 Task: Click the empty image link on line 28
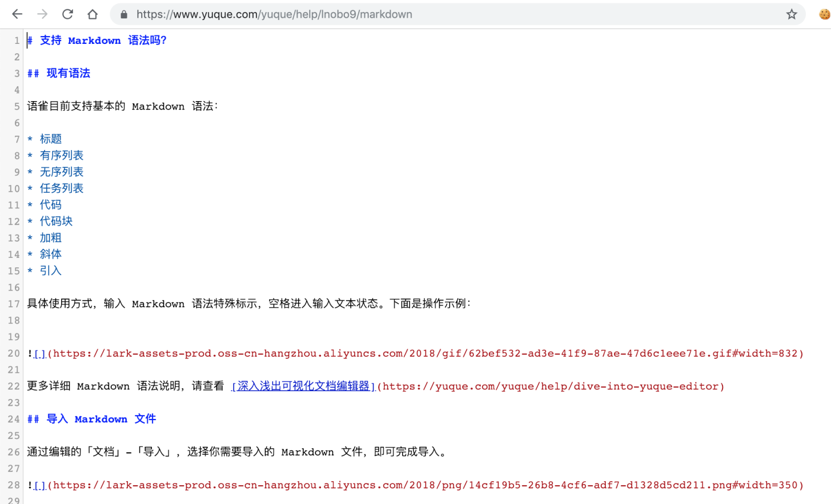click(39, 485)
